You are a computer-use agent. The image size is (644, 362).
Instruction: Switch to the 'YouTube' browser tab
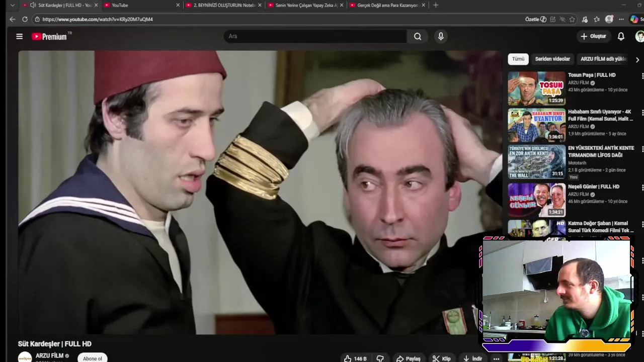tap(142, 5)
